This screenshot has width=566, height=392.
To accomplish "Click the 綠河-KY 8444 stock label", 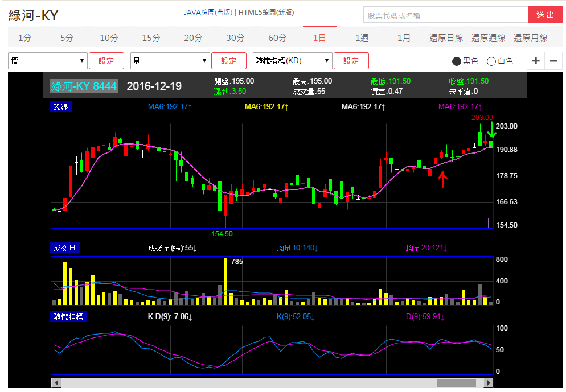I will pos(84,86).
